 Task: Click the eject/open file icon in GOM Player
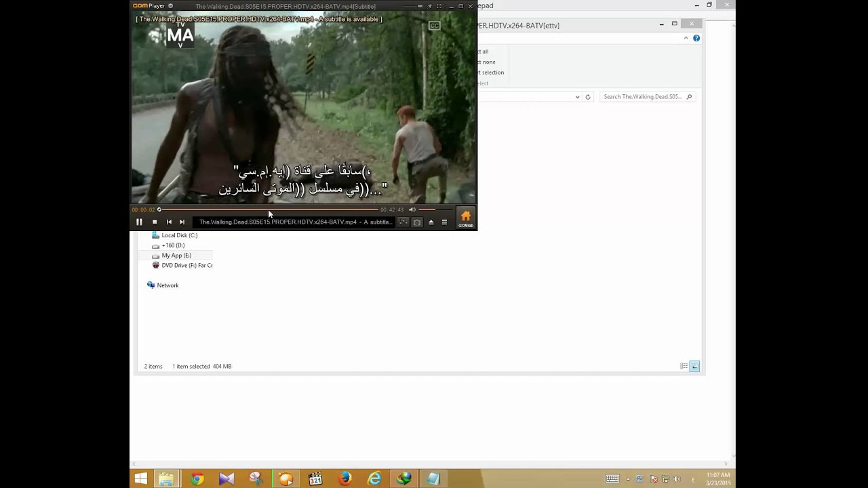coord(431,222)
